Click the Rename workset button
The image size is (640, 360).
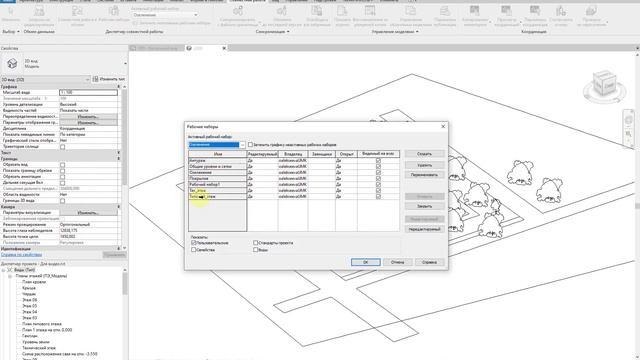pos(424,175)
